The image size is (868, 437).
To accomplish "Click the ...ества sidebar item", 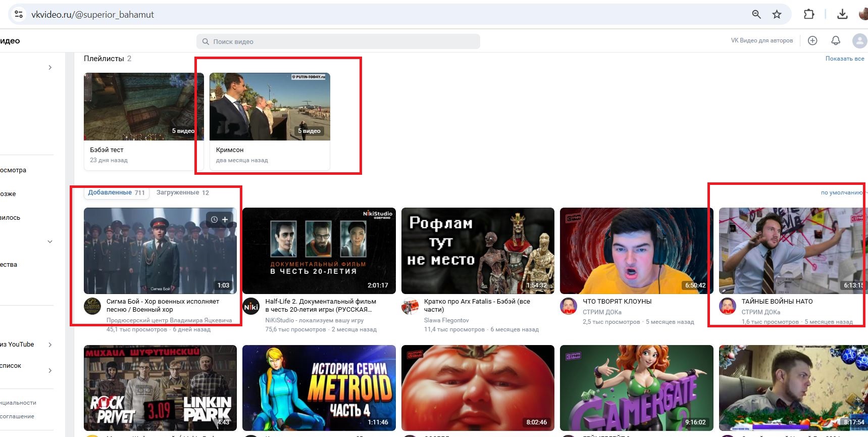I will coord(9,265).
